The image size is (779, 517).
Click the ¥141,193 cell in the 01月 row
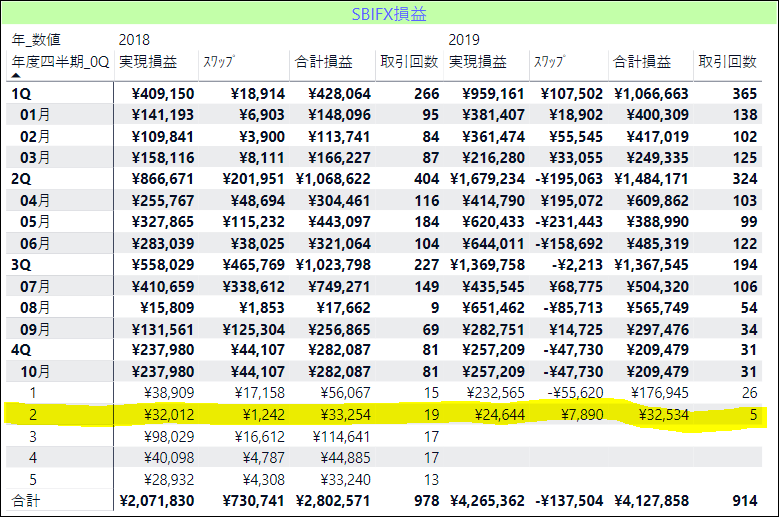tap(163, 115)
